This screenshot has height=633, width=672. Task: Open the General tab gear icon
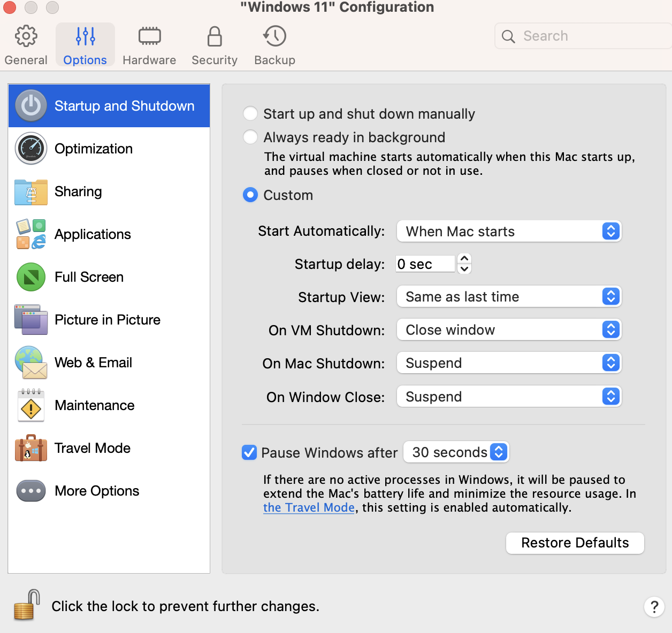[x=26, y=36]
